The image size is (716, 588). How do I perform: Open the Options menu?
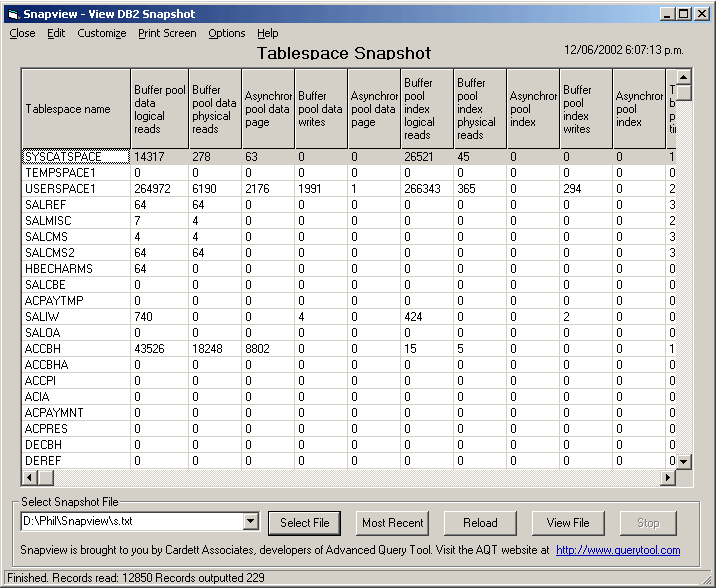226,33
